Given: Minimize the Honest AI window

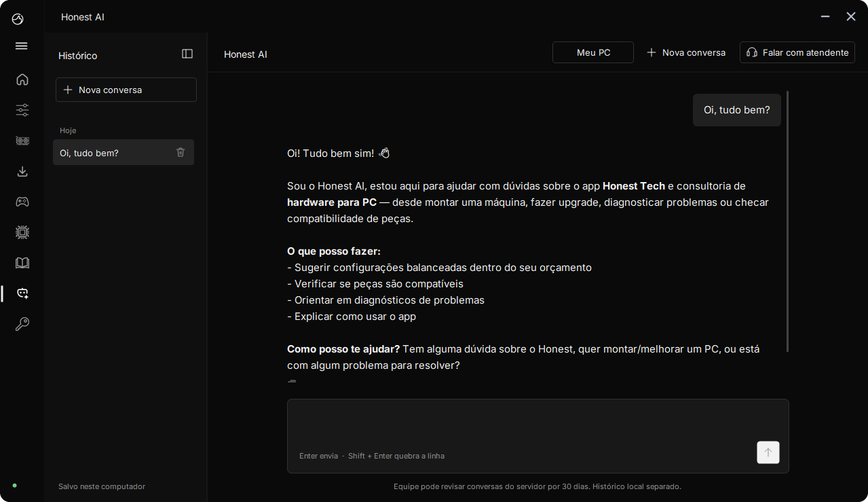Looking at the screenshot, I should pyautogui.click(x=825, y=16).
